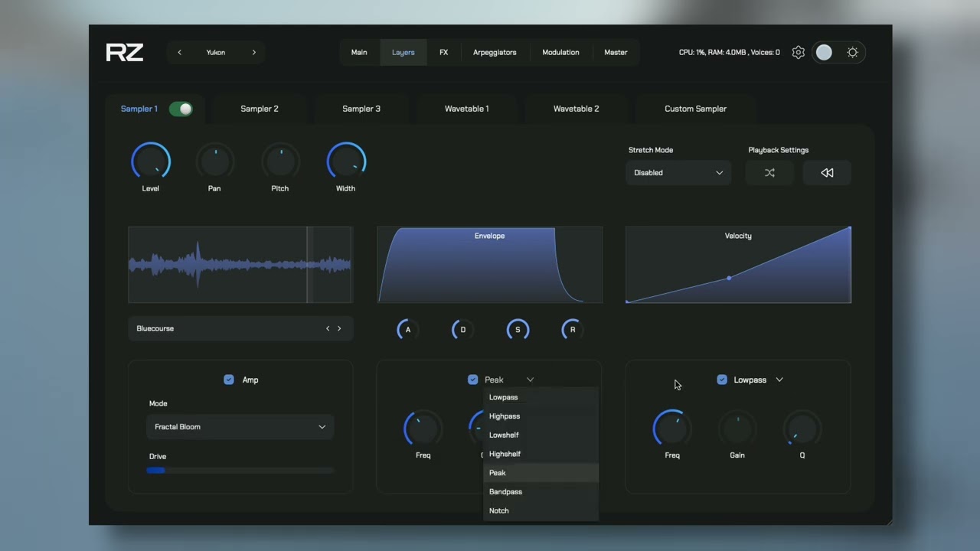Open the Arpeggiators tab
980x551 pixels.
pyautogui.click(x=495, y=52)
